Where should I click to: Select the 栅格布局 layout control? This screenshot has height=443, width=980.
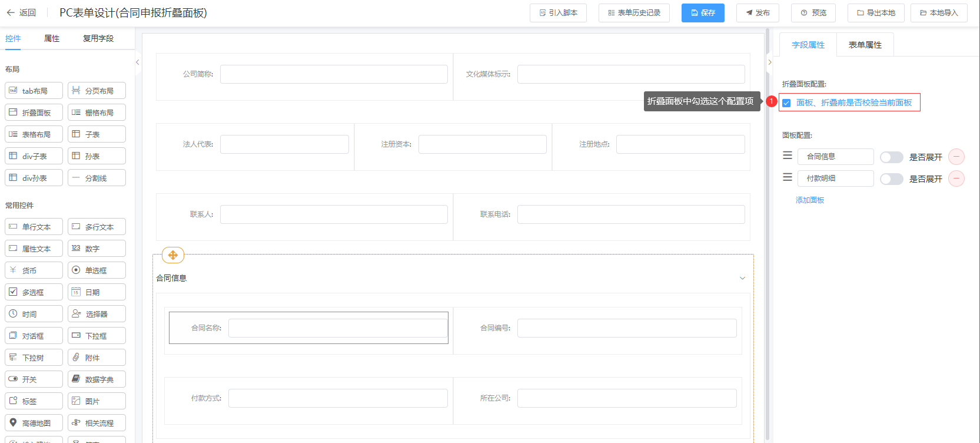click(97, 113)
